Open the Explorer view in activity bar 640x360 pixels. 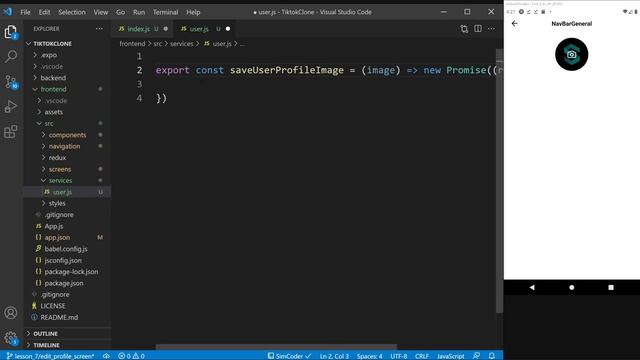tap(11, 32)
